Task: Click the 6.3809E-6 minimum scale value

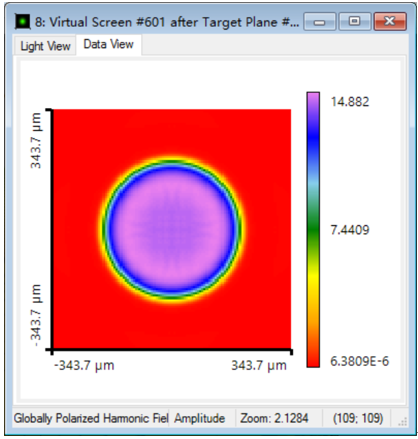Action: tap(359, 361)
